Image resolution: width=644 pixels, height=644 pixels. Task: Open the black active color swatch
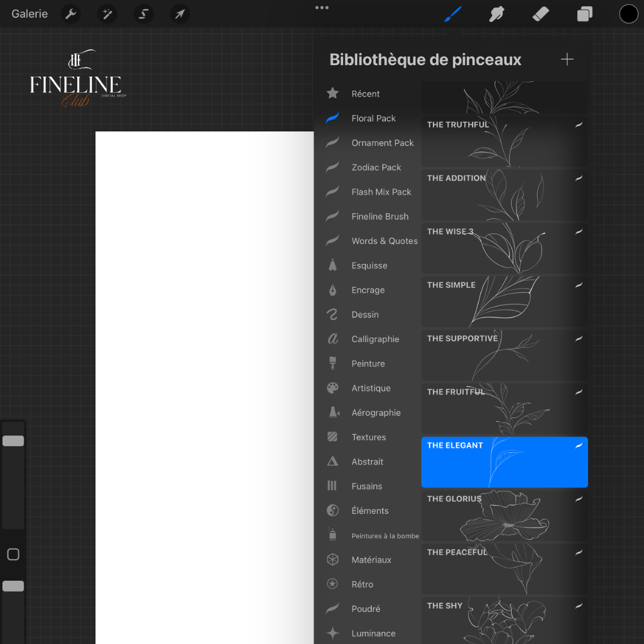[x=629, y=14]
